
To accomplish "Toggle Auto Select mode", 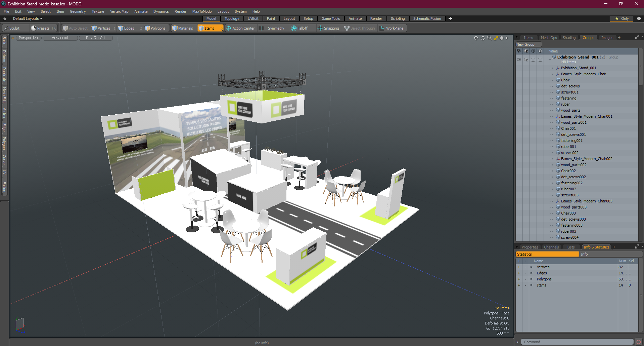I will click(75, 28).
